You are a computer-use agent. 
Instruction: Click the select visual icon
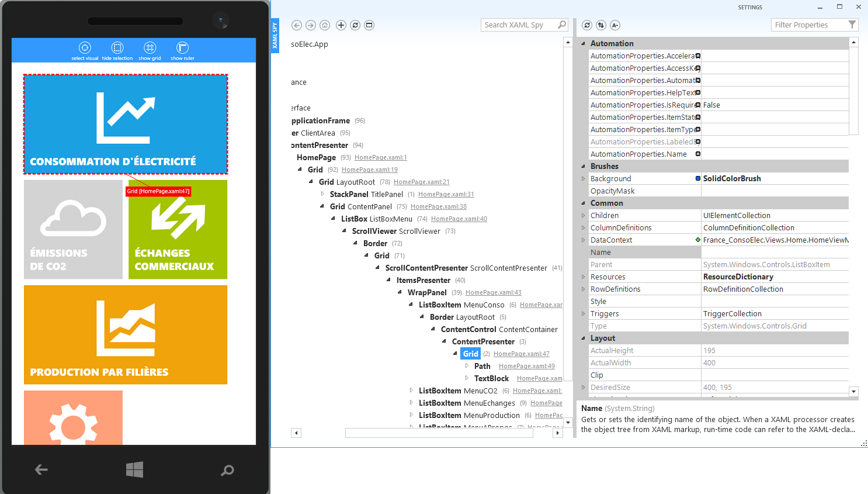[x=85, y=49]
